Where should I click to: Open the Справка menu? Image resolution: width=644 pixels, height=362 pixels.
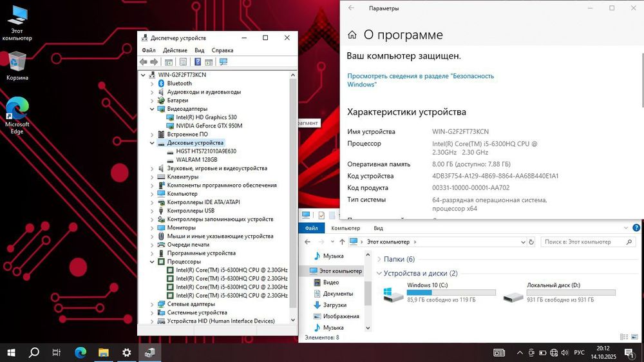(x=222, y=50)
